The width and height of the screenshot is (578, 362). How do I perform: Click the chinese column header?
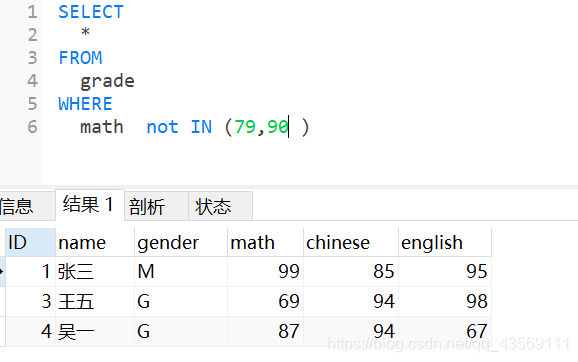tap(351, 243)
